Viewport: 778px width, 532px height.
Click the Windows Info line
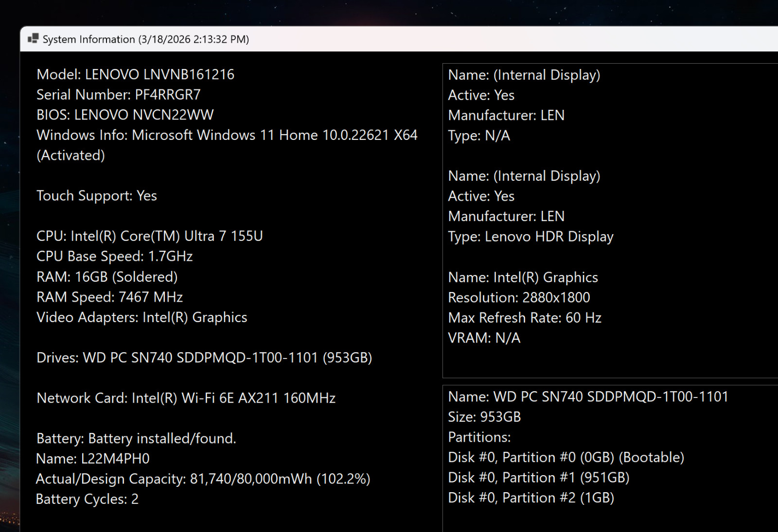coord(227,145)
